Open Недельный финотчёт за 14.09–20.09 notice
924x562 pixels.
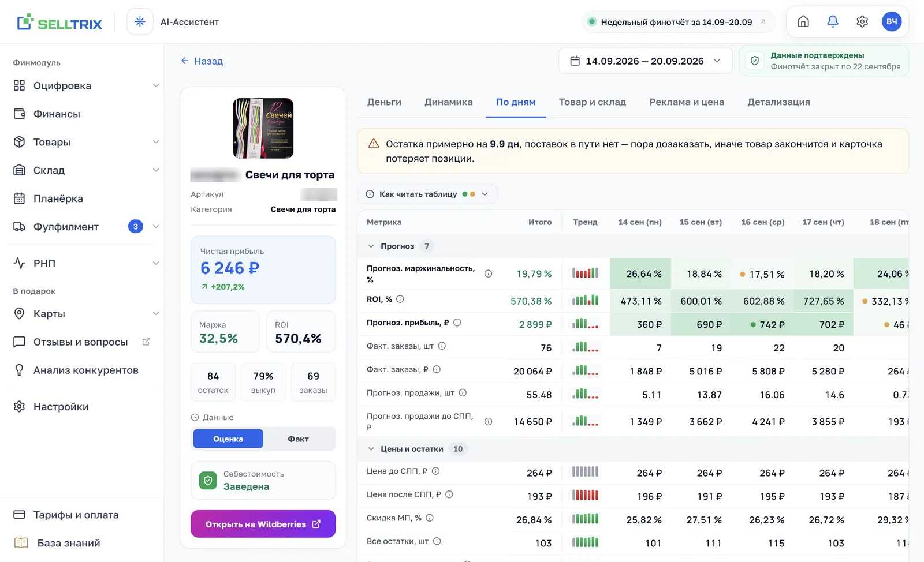(x=679, y=22)
